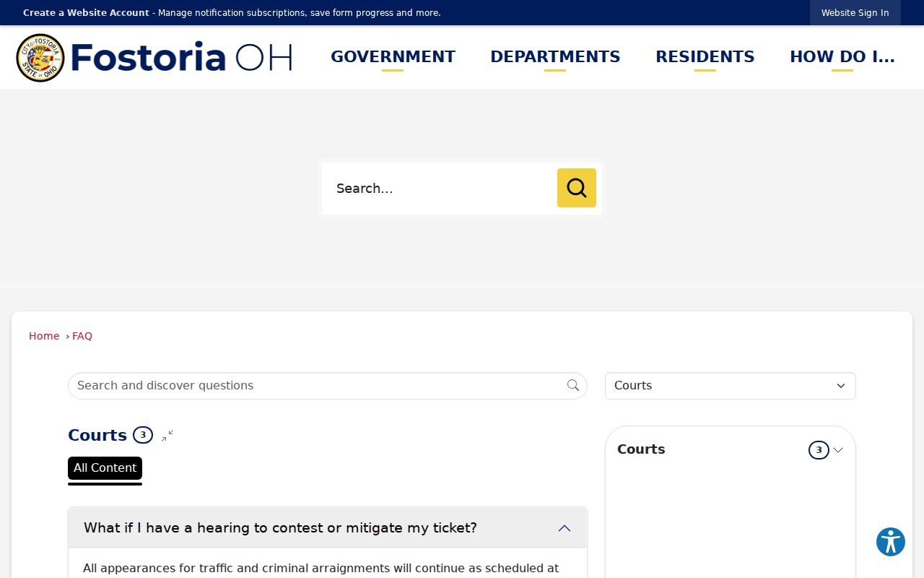The width and height of the screenshot is (924, 578).
Task: Click the Website Sign In button
Action: pos(855,13)
